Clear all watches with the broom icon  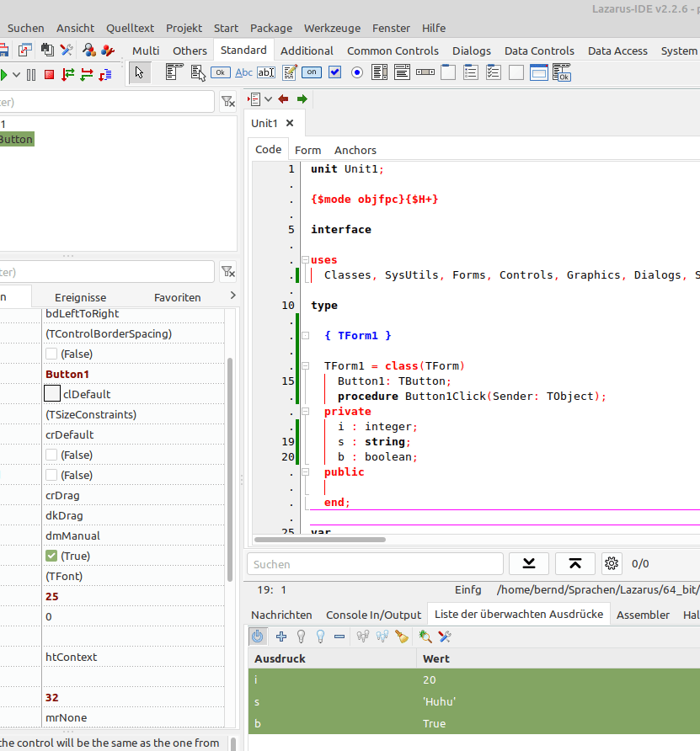tap(402, 636)
